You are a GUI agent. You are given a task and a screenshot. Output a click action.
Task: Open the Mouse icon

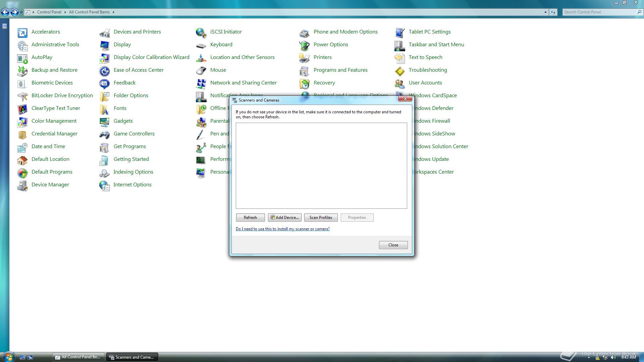coord(201,71)
